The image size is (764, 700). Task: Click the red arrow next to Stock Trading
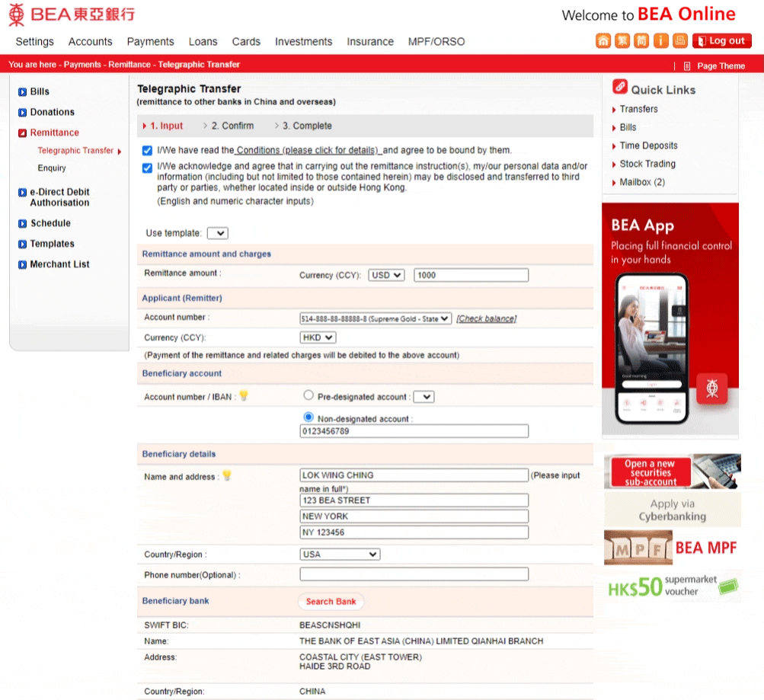[614, 165]
